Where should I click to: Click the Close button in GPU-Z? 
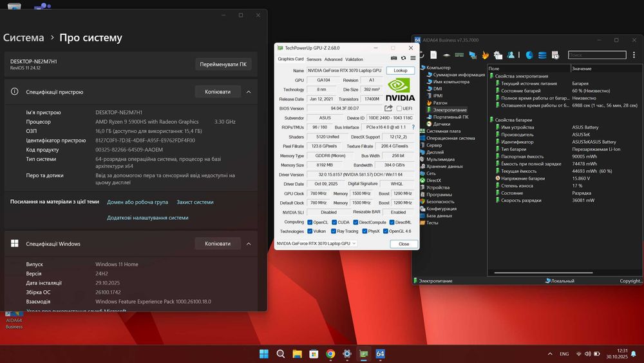tap(404, 244)
